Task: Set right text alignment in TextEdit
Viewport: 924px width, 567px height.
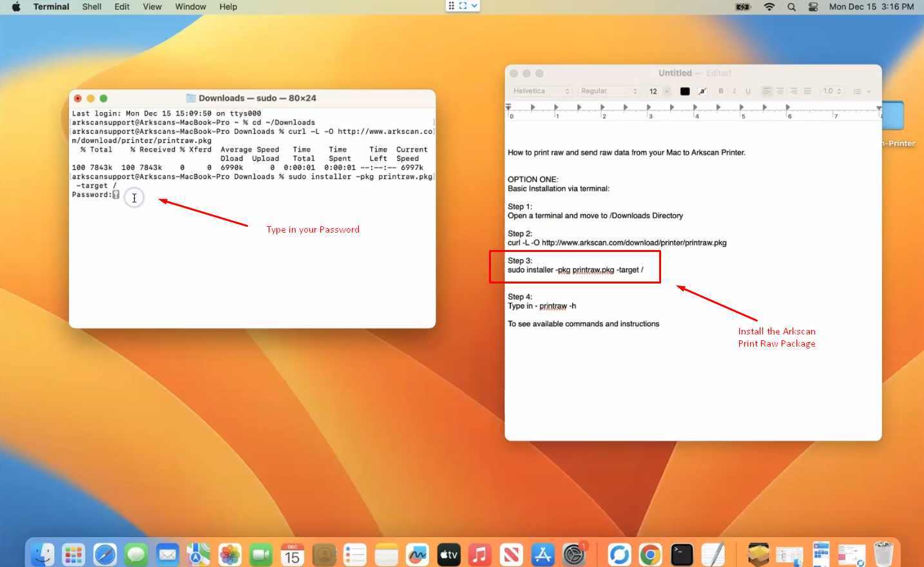Action: click(x=794, y=91)
